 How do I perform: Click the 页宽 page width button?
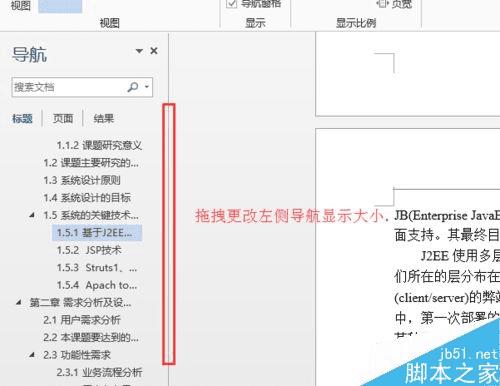click(394, 4)
